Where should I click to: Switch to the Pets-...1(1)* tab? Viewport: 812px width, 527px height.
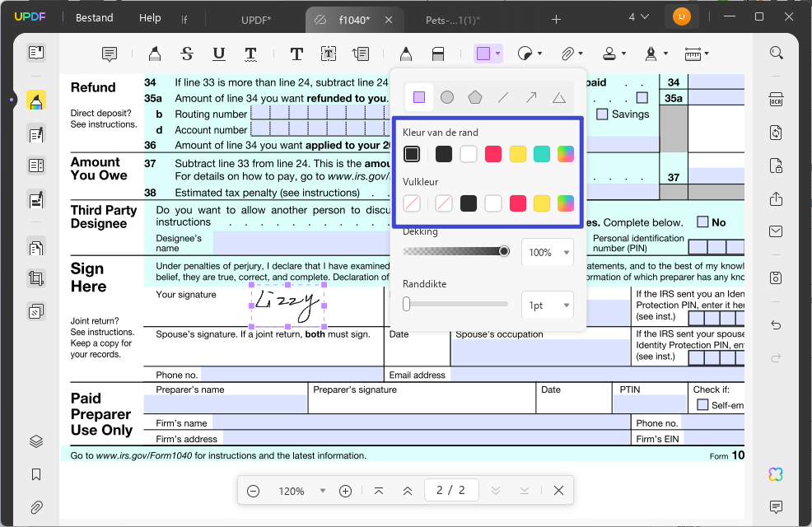453,20
